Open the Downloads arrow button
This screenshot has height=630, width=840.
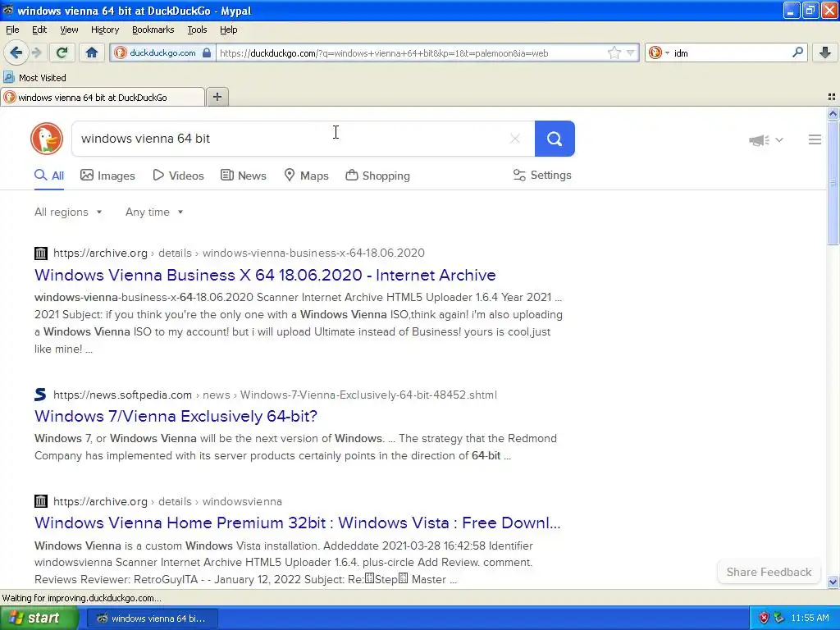825,52
